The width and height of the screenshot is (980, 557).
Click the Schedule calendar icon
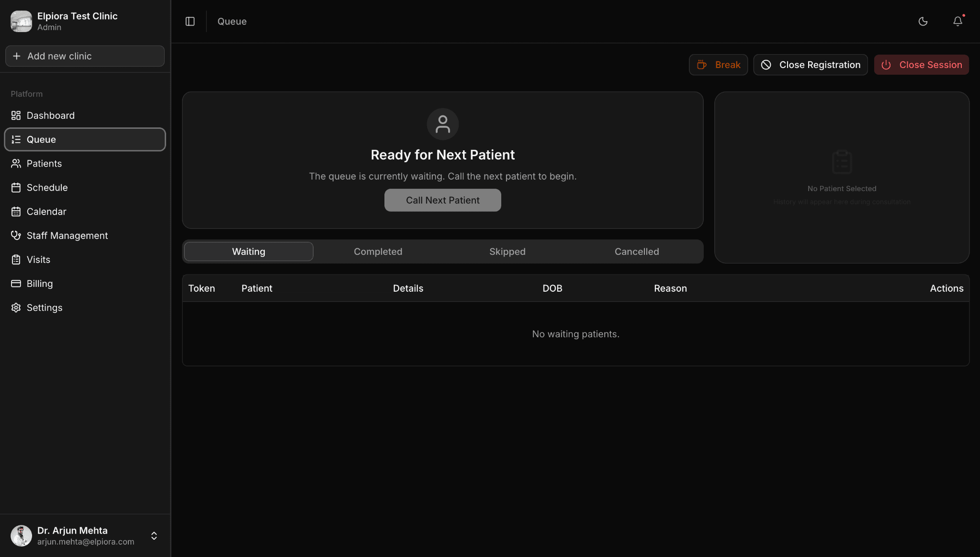pyautogui.click(x=16, y=187)
